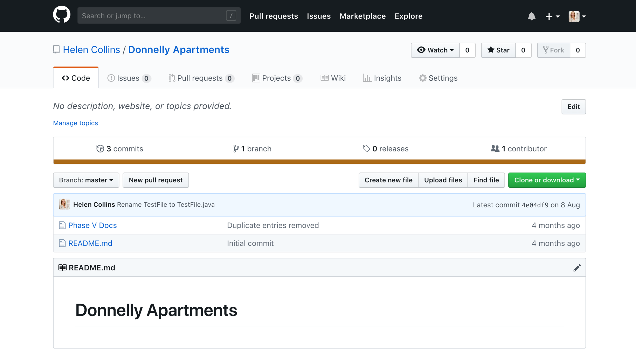
Task: Click the releases tag icon
Action: (x=366, y=148)
